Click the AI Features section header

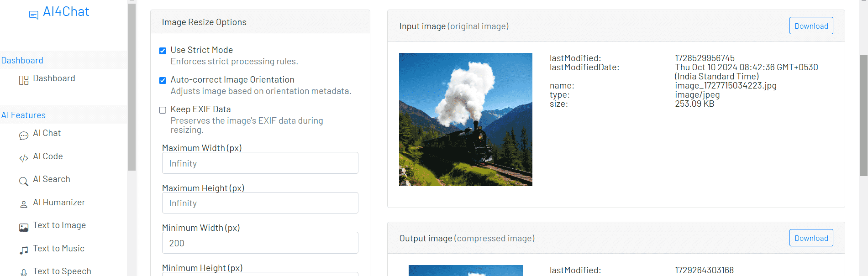23,115
